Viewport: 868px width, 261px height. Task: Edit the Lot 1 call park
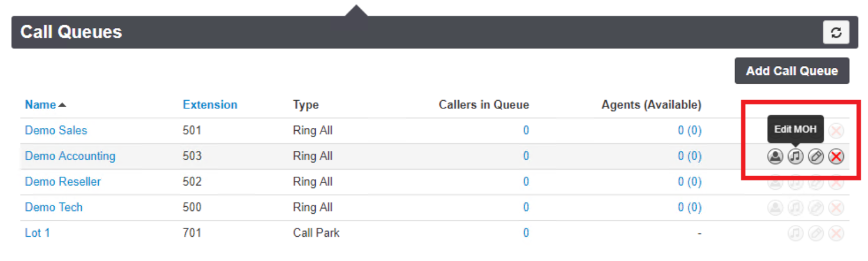tap(816, 233)
